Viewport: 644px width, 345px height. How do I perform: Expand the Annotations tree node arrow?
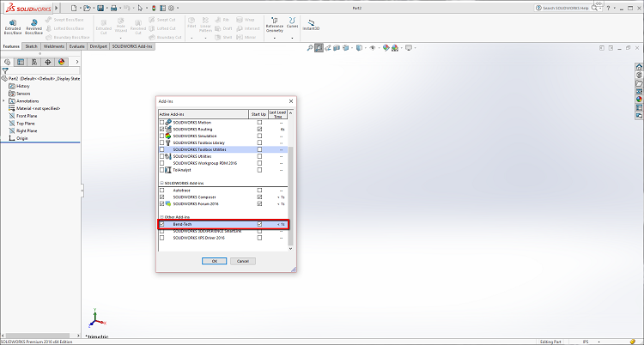[x=3, y=101]
